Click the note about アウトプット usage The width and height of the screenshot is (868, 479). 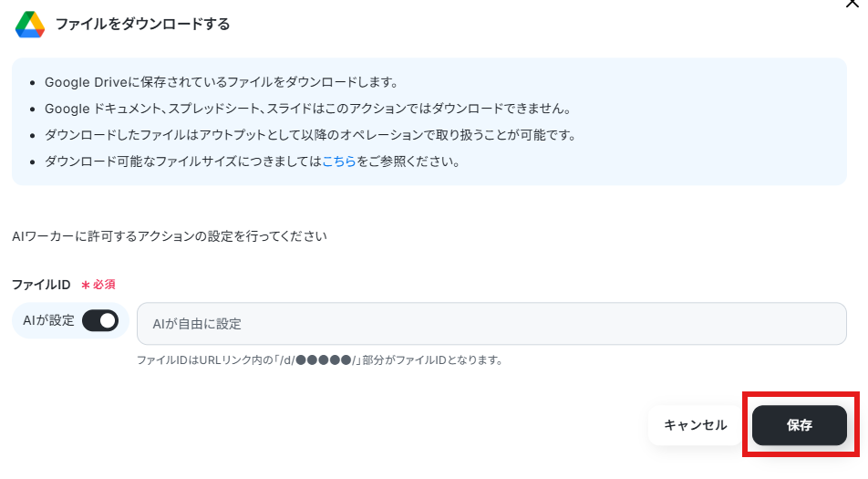click(310, 135)
